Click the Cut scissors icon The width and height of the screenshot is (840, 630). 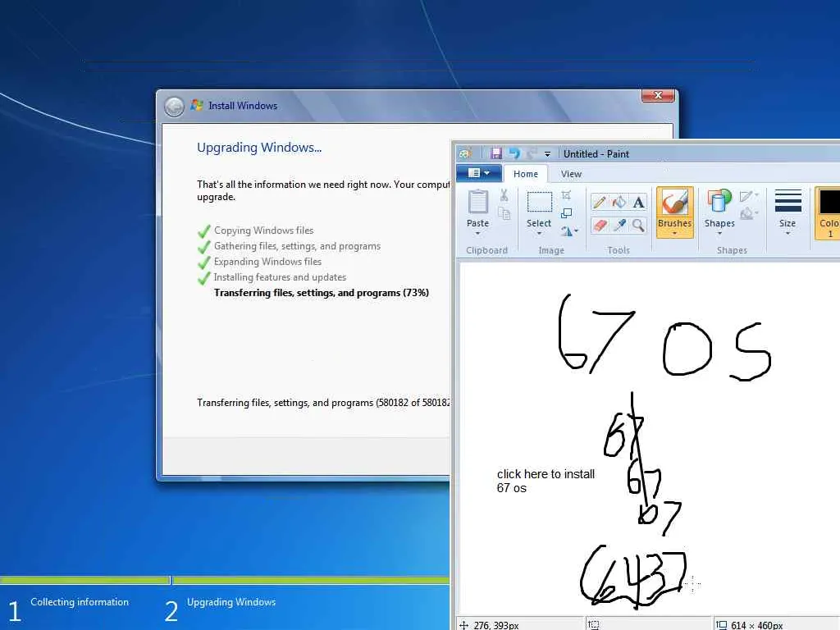coord(504,195)
